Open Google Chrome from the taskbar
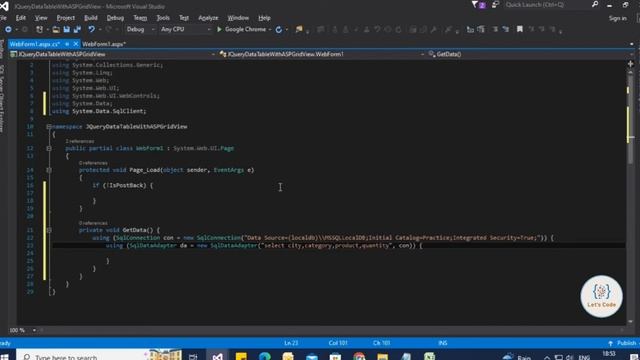 coord(359,357)
